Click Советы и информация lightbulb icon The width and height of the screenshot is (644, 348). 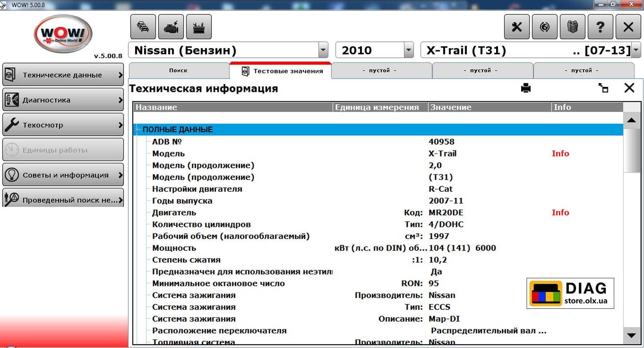coord(12,175)
